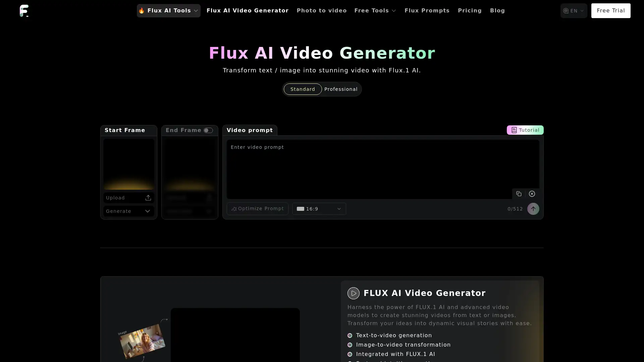Click the Pricing navigation link
The height and width of the screenshot is (362, 644).
click(x=470, y=11)
